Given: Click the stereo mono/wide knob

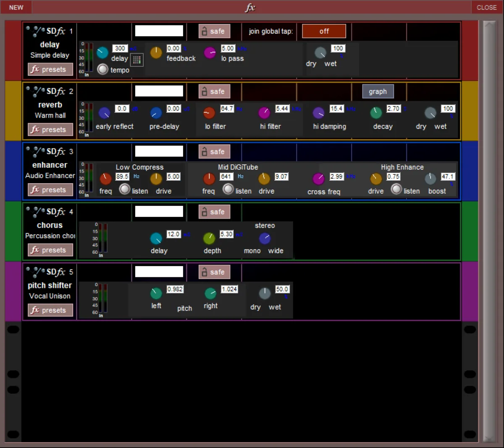Looking at the screenshot, I should click(265, 238).
